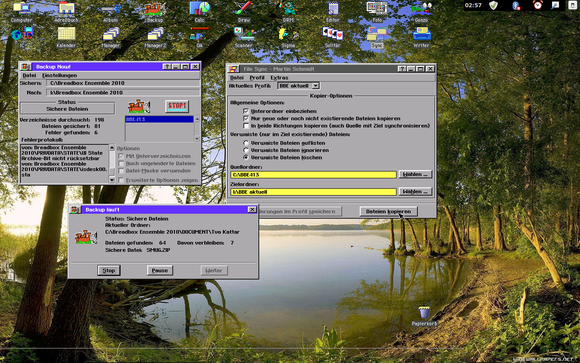Toggle Erweiterte Optionen zeigen checkbox
Screen dimensions: 580x363
point(121,180)
